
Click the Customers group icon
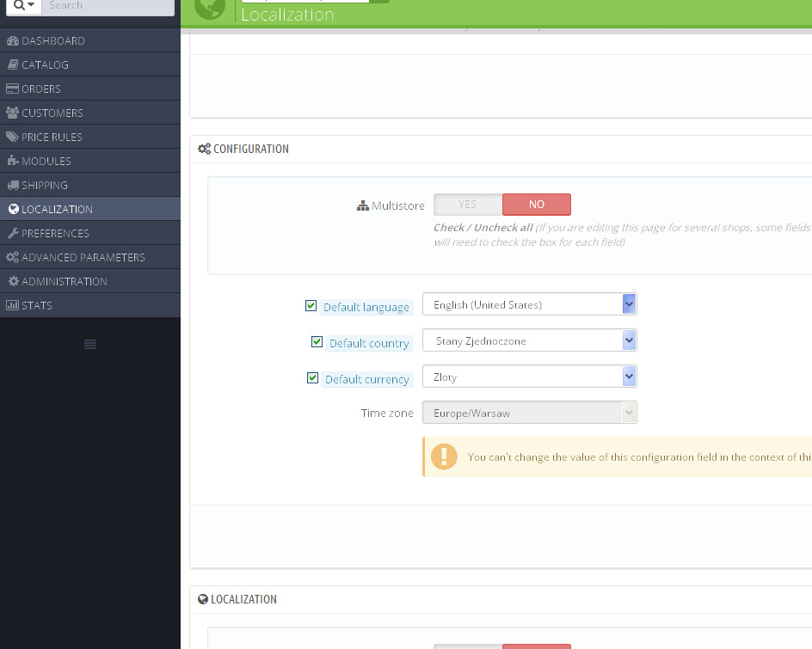tap(12, 113)
